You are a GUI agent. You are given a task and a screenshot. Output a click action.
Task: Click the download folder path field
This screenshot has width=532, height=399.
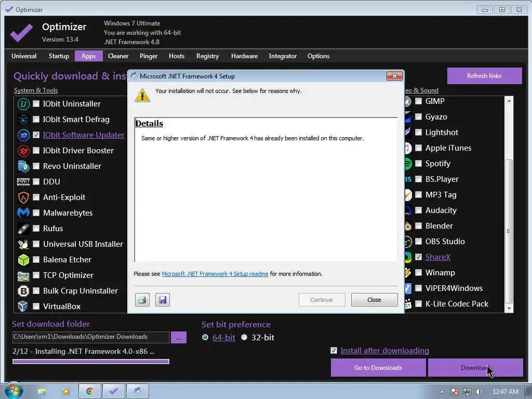pos(90,337)
